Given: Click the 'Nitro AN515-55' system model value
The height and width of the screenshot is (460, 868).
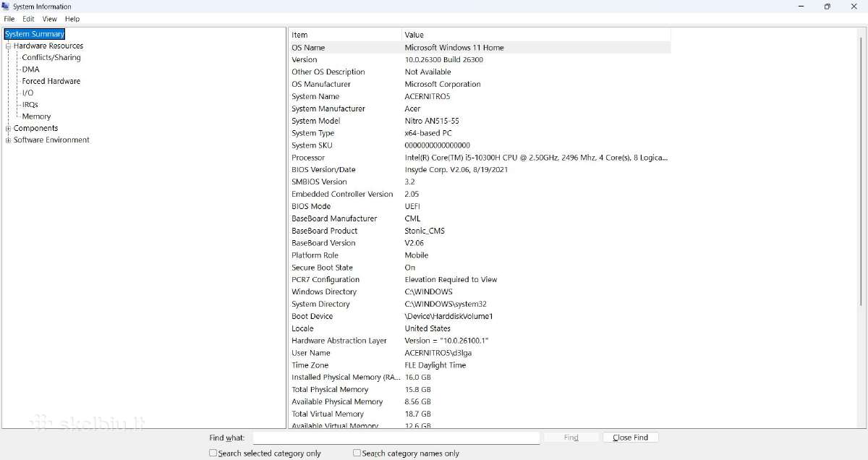Looking at the screenshot, I should tap(432, 122).
